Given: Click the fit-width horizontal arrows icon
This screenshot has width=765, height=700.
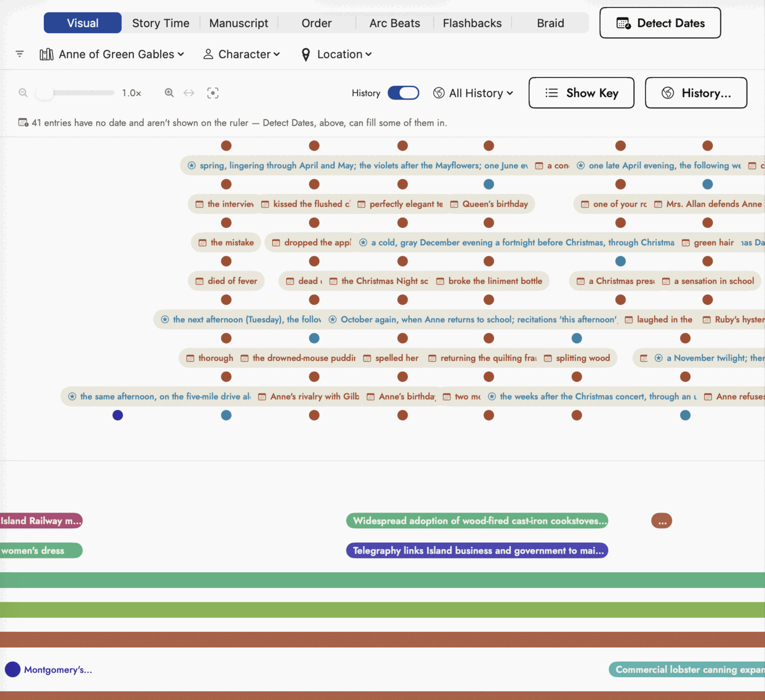Looking at the screenshot, I should coord(189,93).
